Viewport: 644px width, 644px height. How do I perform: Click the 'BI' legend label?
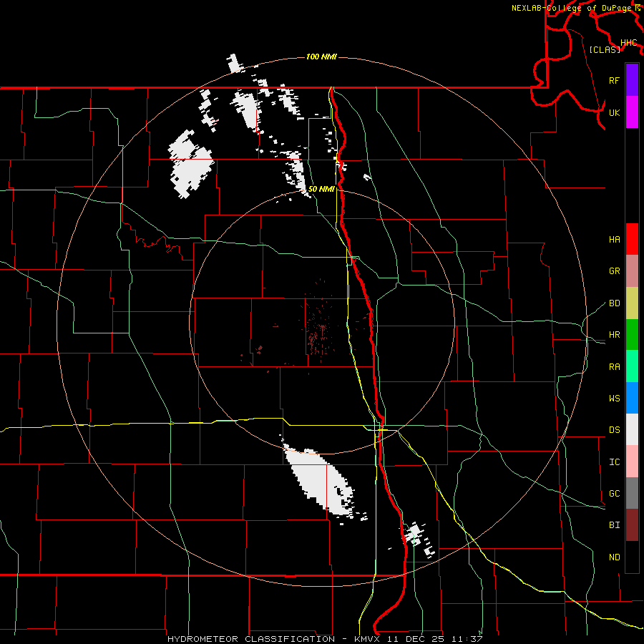point(614,525)
